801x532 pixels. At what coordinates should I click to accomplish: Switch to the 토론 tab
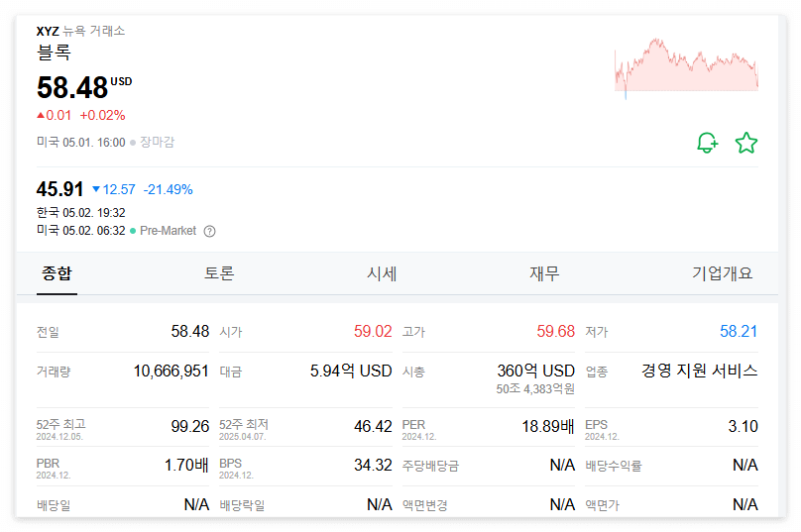[219, 273]
